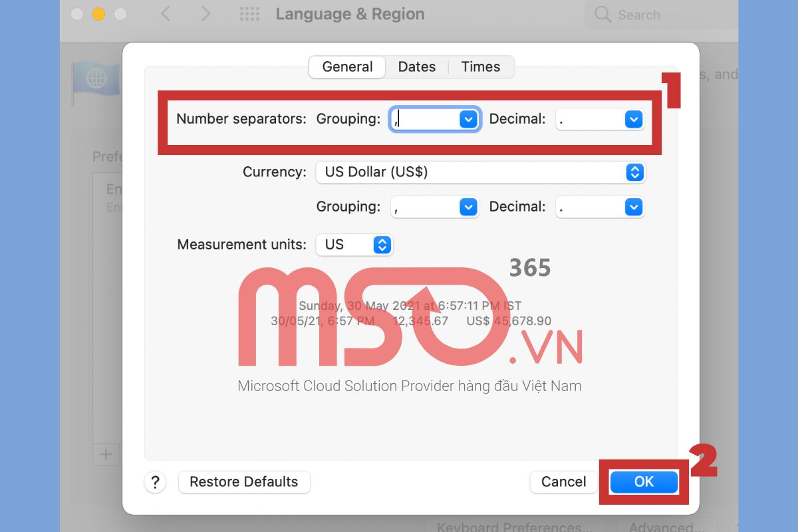Screen dimensions: 798x532
Task: Show all preferences grid icon
Action: point(249,14)
